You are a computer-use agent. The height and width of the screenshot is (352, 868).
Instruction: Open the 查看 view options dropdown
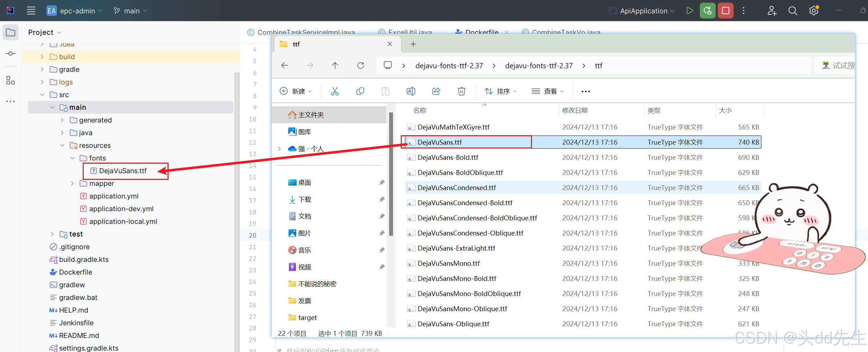[x=547, y=91]
